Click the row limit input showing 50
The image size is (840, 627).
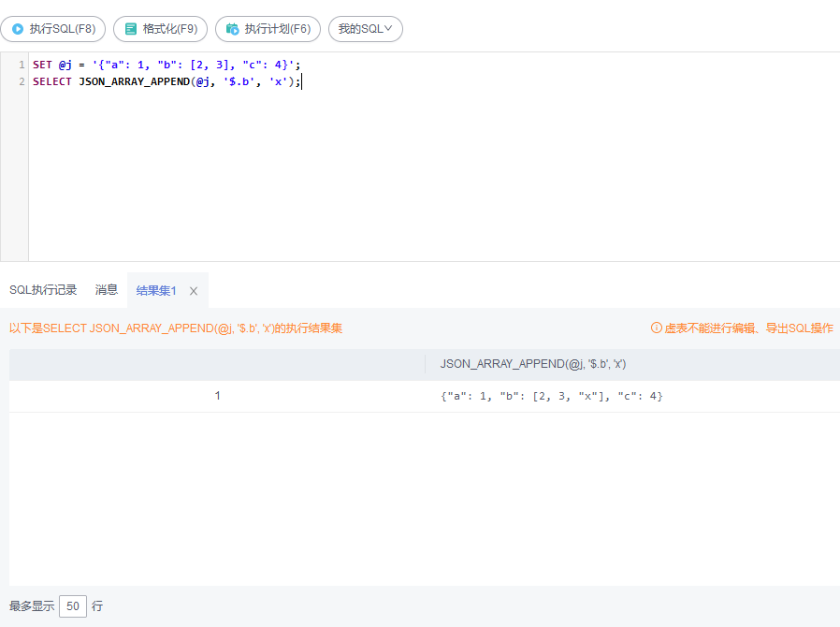pyautogui.click(x=72, y=606)
